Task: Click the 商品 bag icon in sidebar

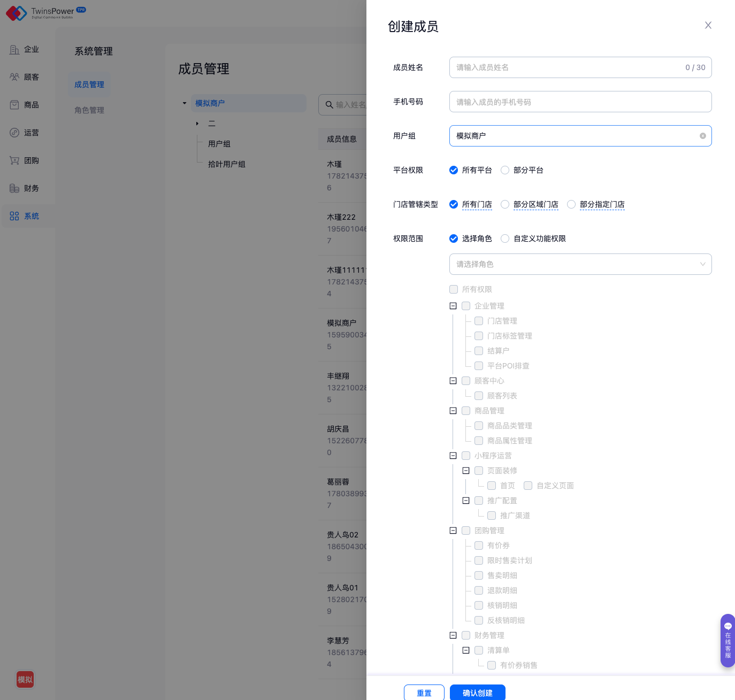Action: (14, 105)
